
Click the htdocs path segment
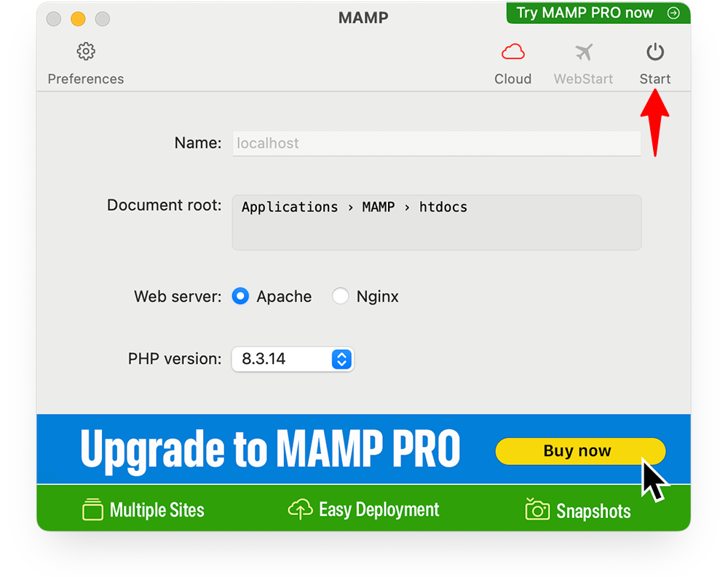pyautogui.click(x=443, y=207)
